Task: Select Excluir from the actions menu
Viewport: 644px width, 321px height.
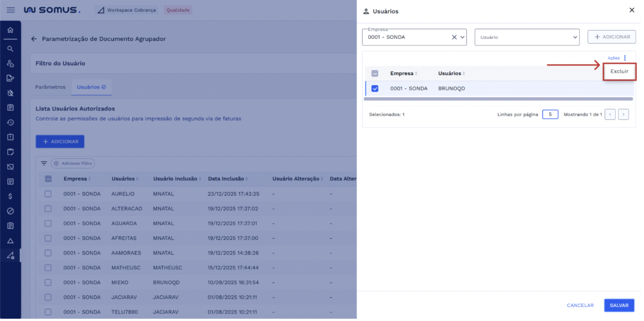Action: coord(619,72)
